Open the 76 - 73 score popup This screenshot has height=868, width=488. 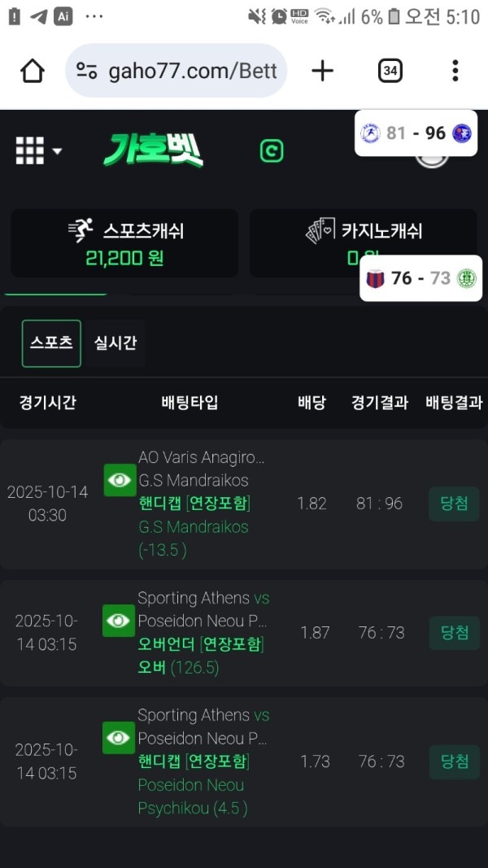point(420,278)
